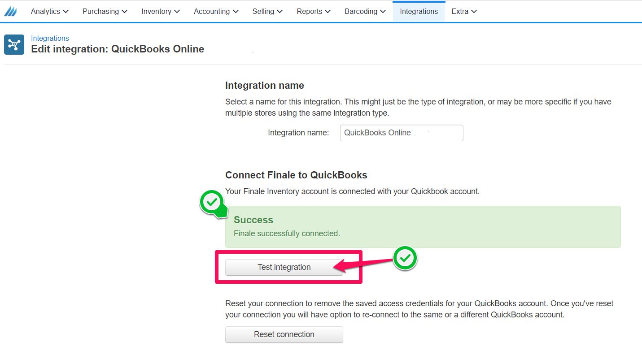Open the Purchasing dropdown menu
This screenshot has width=642, height=364.
(105, 11)
